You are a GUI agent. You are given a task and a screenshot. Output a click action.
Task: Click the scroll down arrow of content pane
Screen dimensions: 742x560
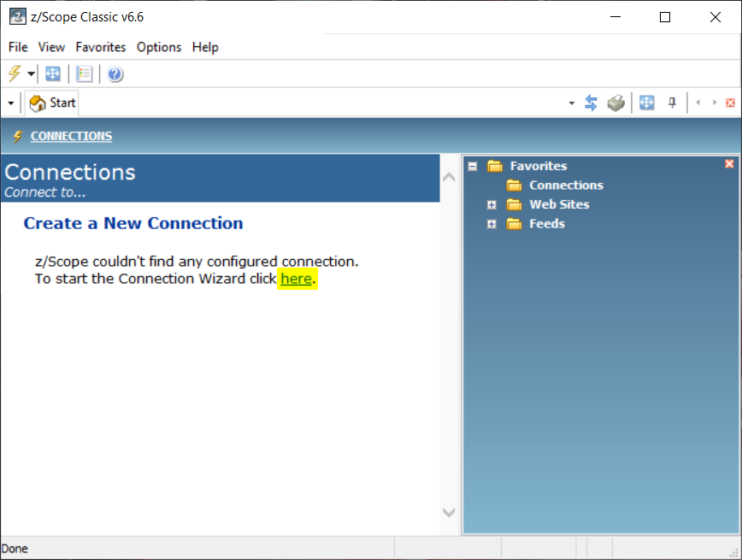point(449,512)
